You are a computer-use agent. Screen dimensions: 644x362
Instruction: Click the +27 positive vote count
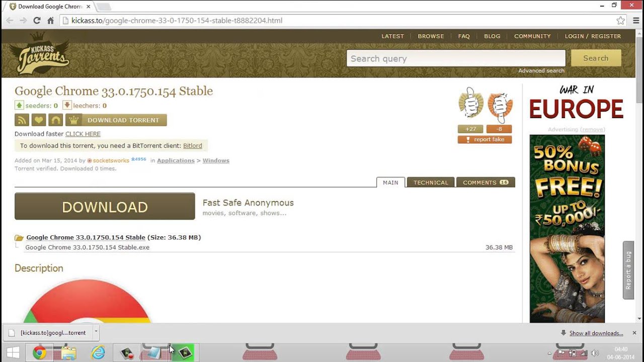point(470,129)
